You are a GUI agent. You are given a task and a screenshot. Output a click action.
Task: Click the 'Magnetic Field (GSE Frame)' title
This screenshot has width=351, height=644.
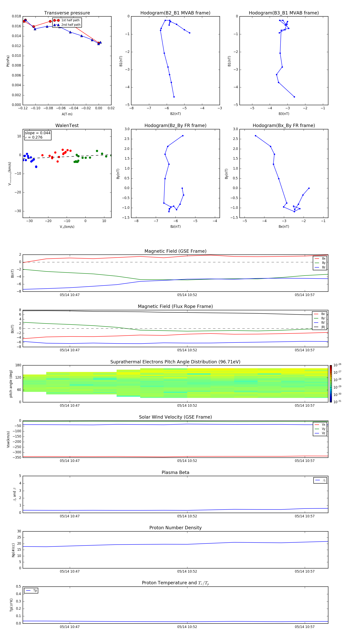[x=175, y=251]
